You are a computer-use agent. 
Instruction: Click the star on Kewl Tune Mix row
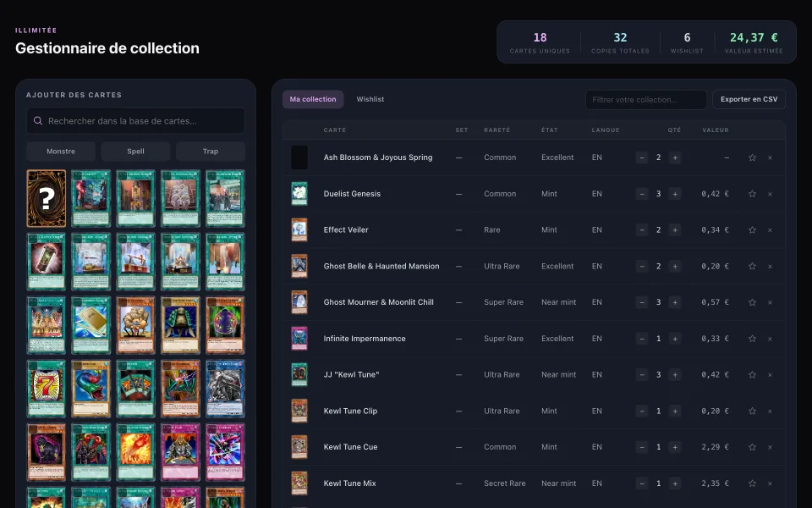[x=752, y=483]
